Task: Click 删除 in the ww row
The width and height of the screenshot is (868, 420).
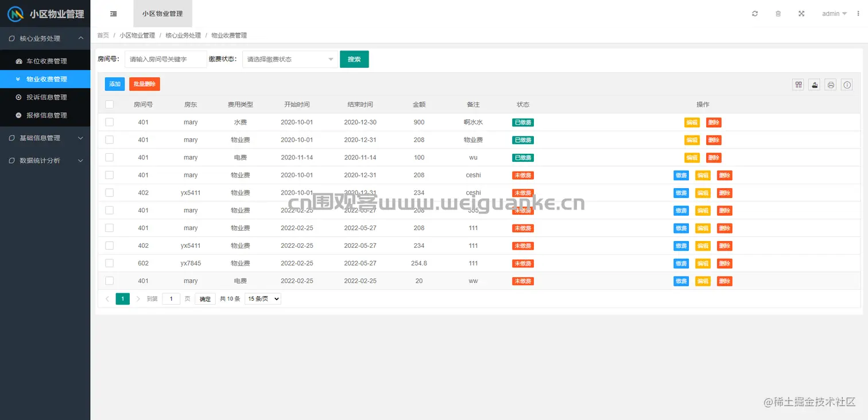Action: (x=724, y=281)
